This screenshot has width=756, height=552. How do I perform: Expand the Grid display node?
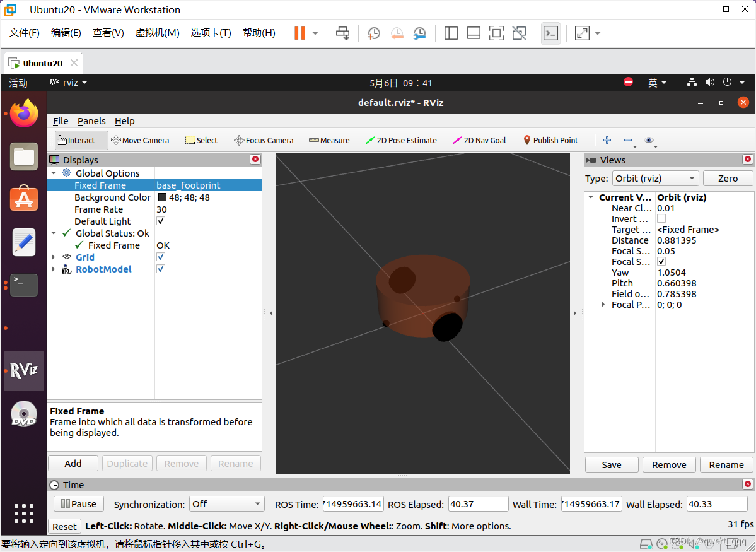click(x=54, y=257)
